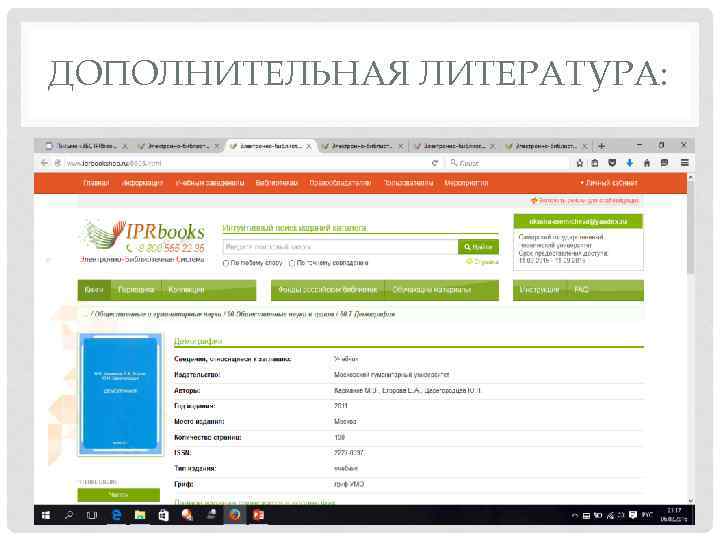Screen dimensions: 720x540
Task: Click the green account email button
Action: (x=578, y=222)
